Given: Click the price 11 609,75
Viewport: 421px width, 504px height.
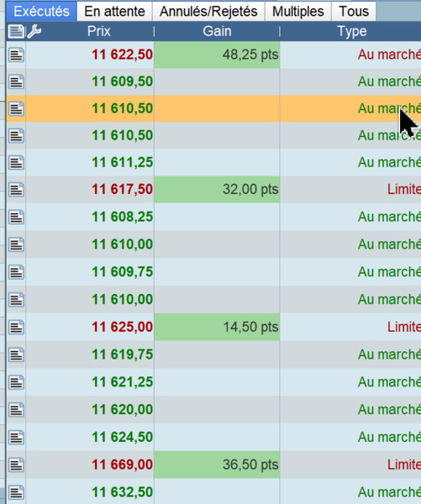Looking at the screenshot, I should coord(122,272).
